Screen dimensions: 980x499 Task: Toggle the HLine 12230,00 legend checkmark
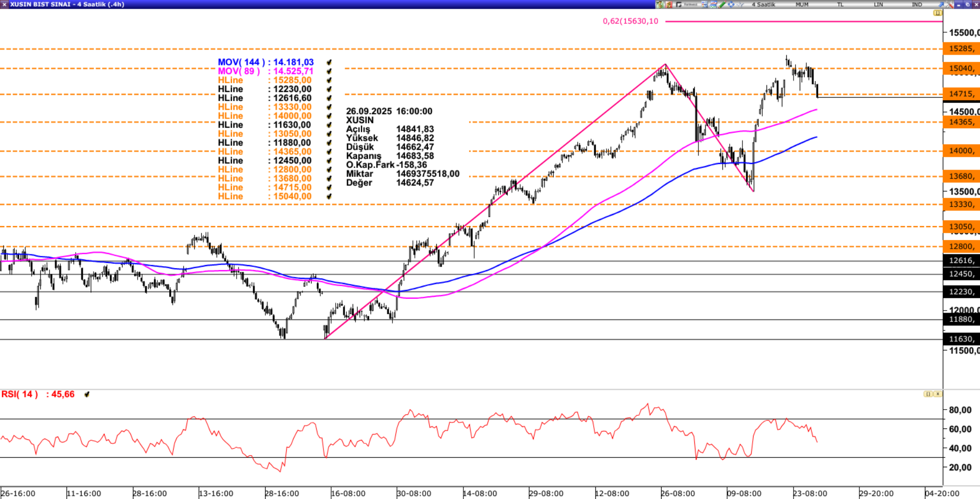[x=329, y=89]
